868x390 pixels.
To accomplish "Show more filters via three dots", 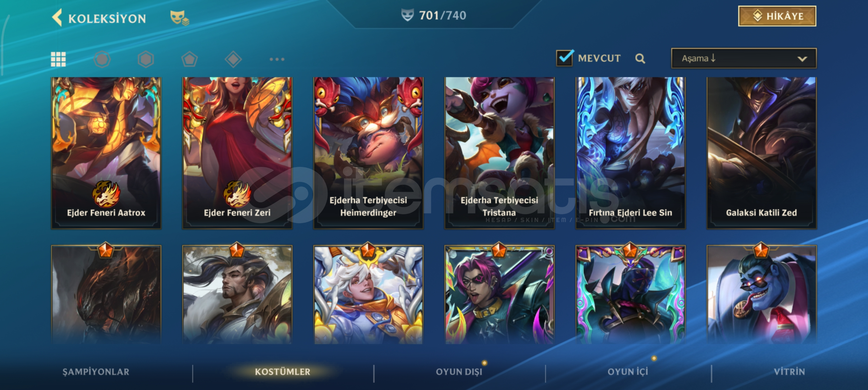I will pos(277,59).
